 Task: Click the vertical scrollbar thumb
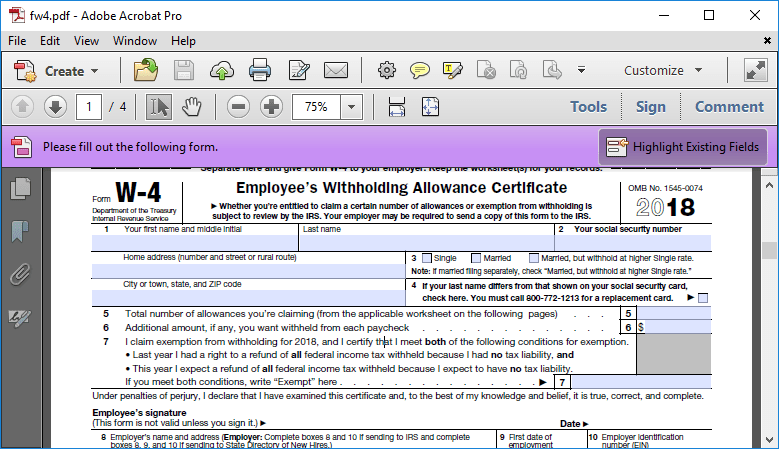770,250
